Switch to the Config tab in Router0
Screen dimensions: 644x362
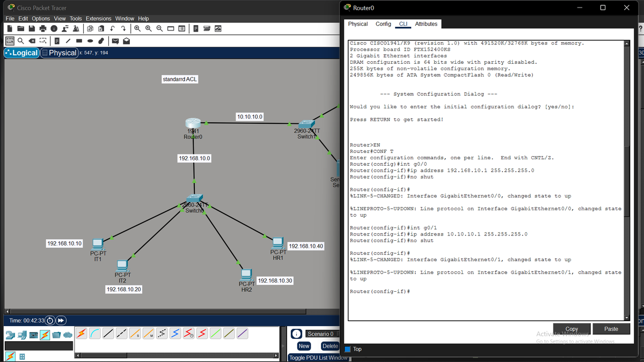tap(384, 24)
